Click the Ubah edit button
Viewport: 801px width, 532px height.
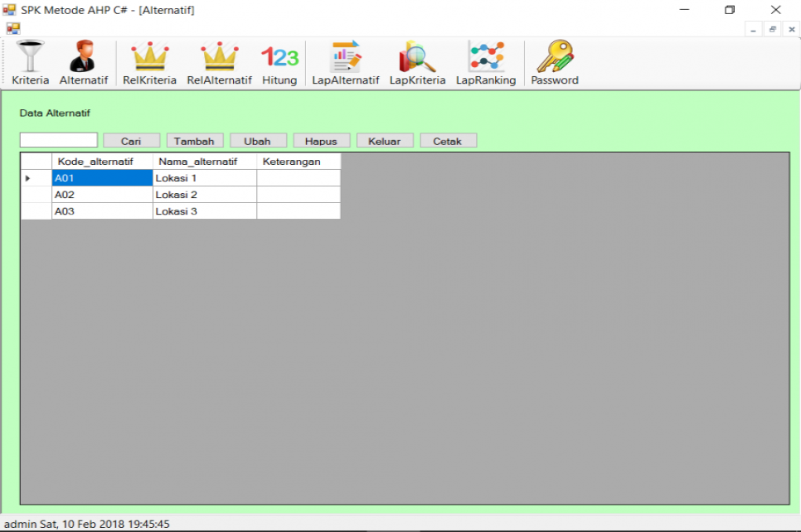click(258, 140)
